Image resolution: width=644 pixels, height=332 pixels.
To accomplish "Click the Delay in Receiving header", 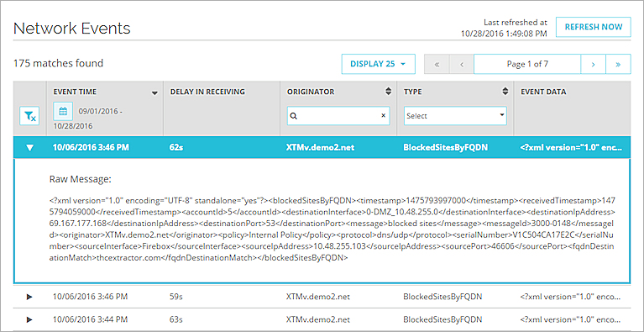I will click(207, 92).
